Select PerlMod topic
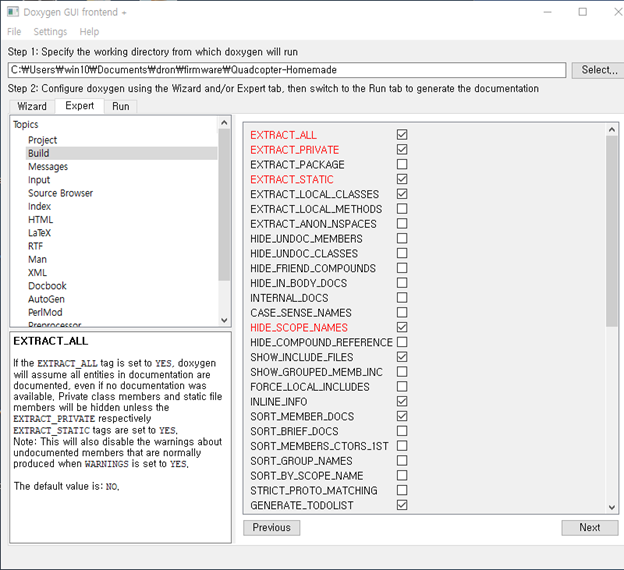 pos(45,312)
